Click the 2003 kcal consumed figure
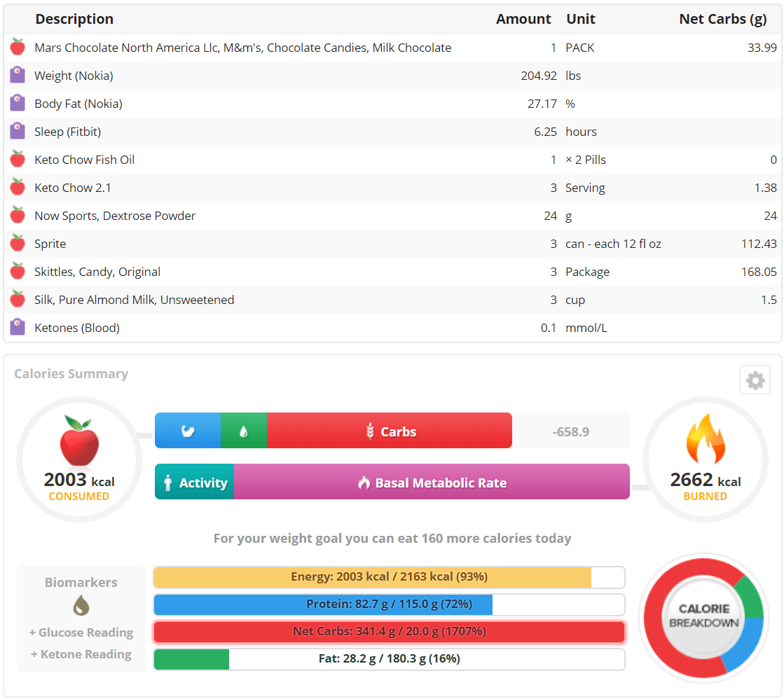Viewport: 784px width, 699px height. point(79,480)
